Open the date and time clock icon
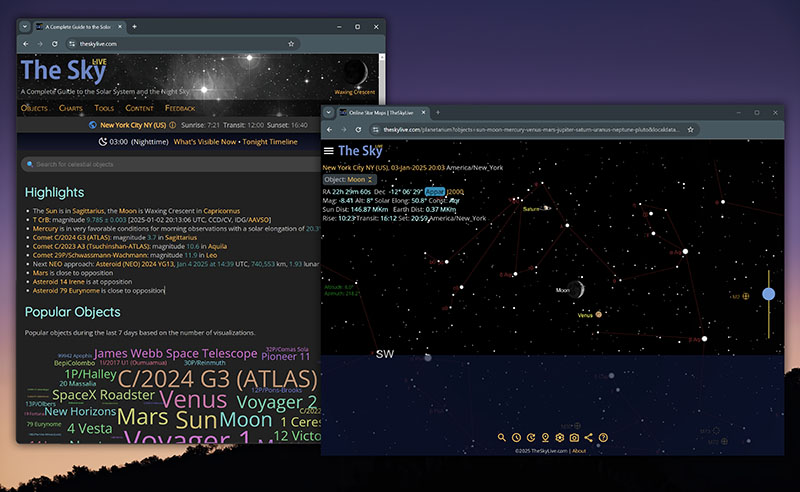 point(516,437)
